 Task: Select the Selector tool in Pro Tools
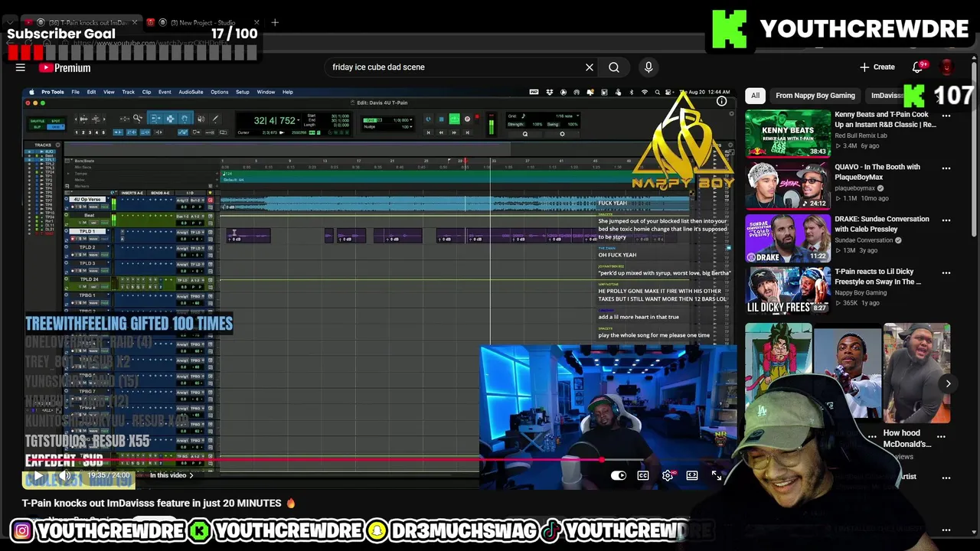click(170, 119)
